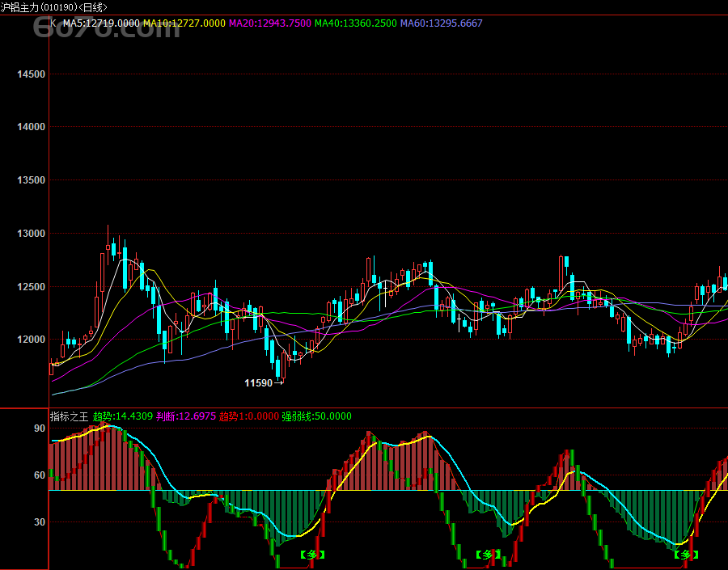Click the green MA40:13360.2500 label

tap(355, 23)
